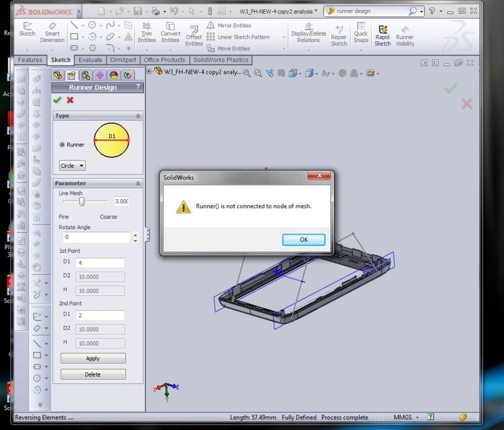Click the Line Mesh slider handle

click(82, 202)
